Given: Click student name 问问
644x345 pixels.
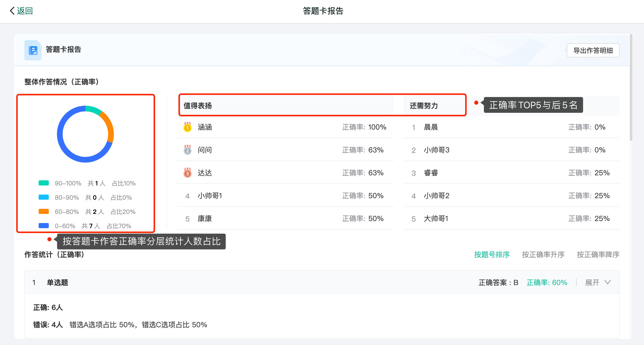Looking at the screenshot, I should [205, 150].
